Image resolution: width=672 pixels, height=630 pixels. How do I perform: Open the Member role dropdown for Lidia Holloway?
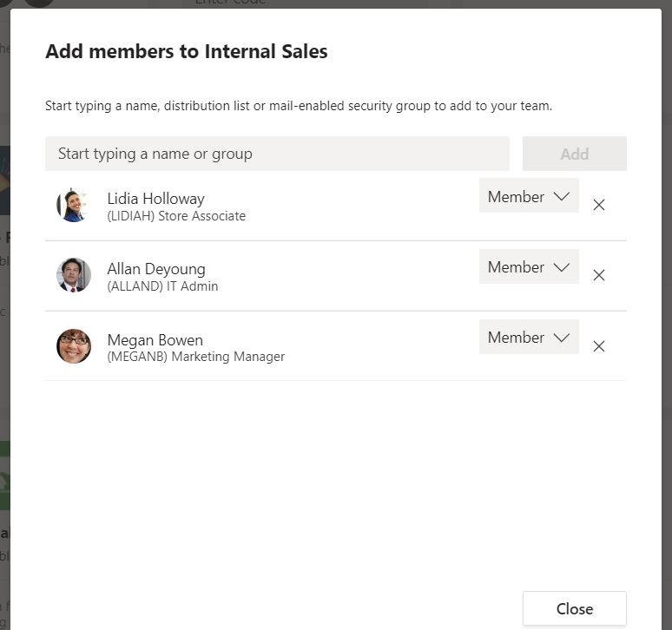tap(529, 196)
